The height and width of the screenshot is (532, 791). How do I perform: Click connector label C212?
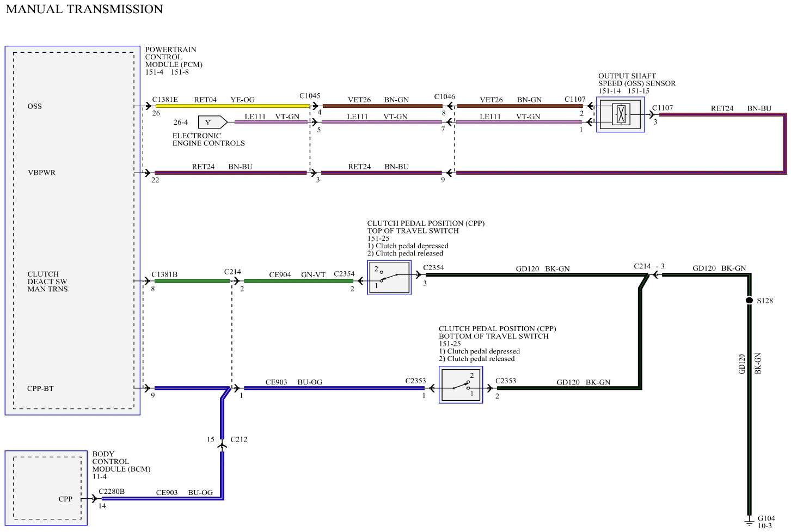click(239, 439)
